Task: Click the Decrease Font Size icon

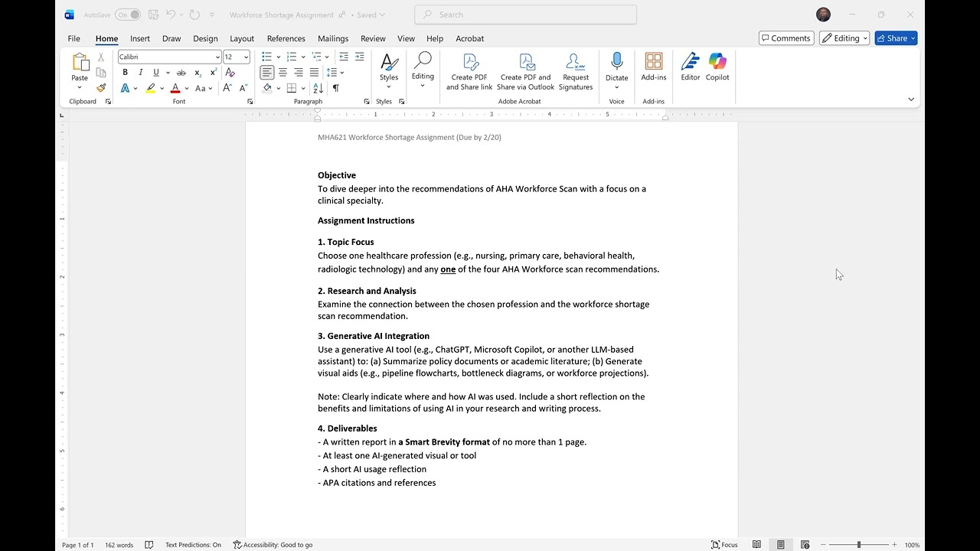Action: (x=243, y=88)
